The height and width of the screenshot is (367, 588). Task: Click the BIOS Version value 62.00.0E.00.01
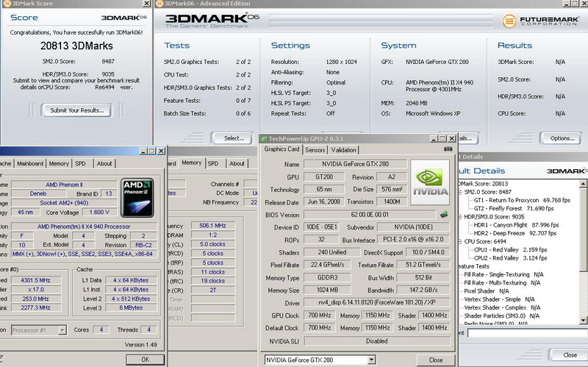click(370, 215)
